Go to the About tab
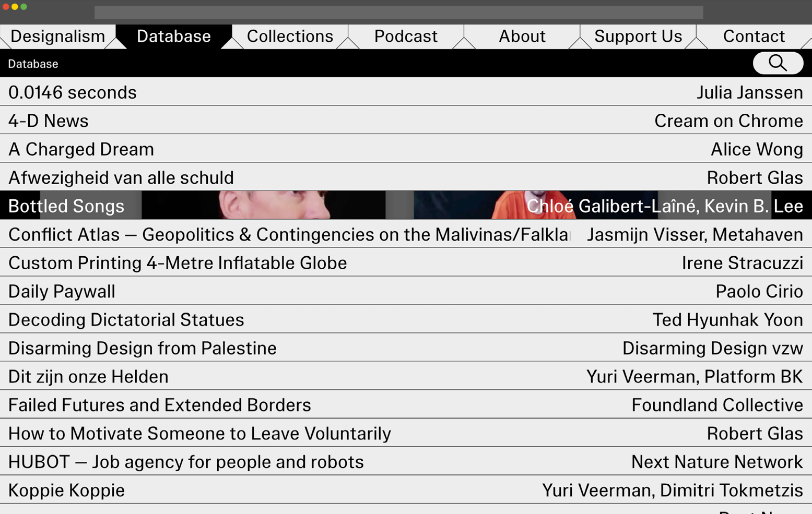Image resolution: width=812 pixels, height=514 pixels. point(522,37)
